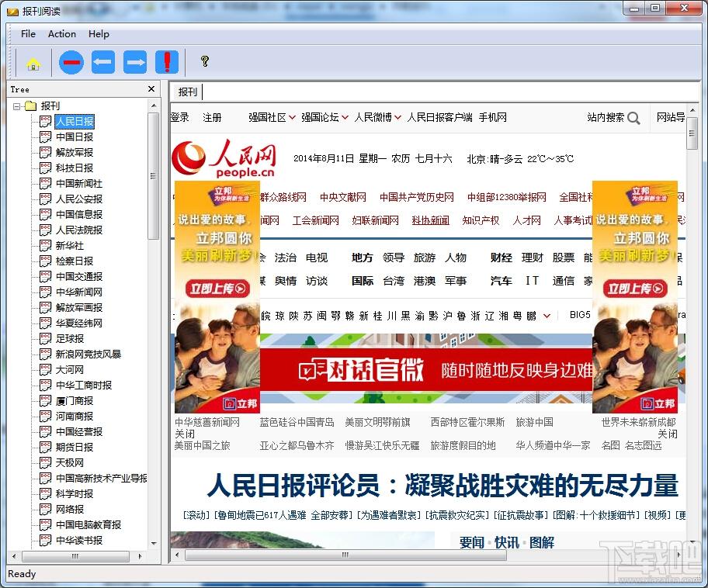Click the icon beside 中华工商时报
Image resolution: width=708 pixels, height=588 pixels.
pyautogui.click(x=45, y=385)
